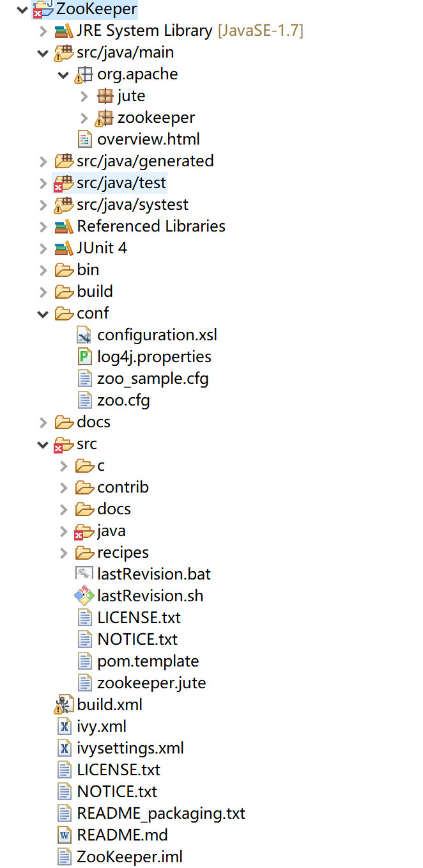Image resolution: width=423 pixels, height=868 pixels.
Task: Select the conf folder label
Action: point(93,313)
